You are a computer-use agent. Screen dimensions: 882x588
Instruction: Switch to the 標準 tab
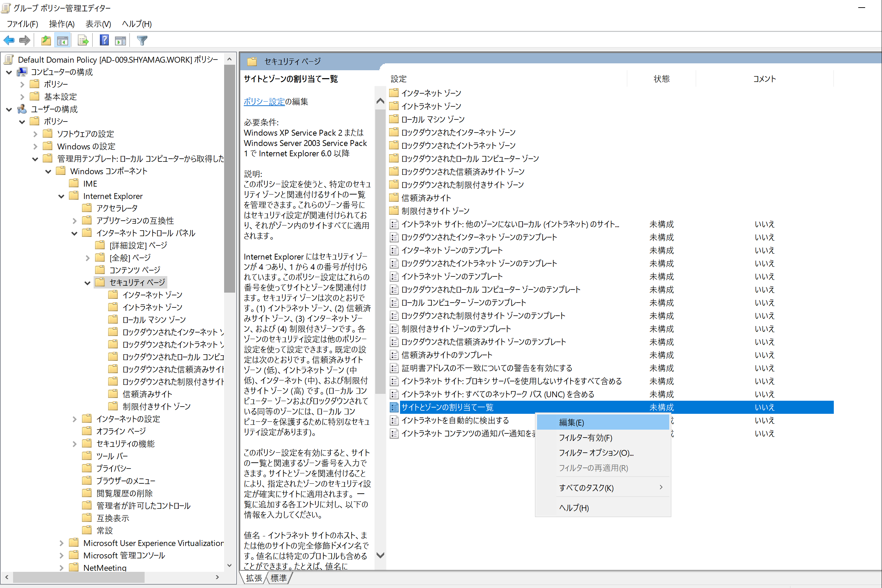(279, 578)
